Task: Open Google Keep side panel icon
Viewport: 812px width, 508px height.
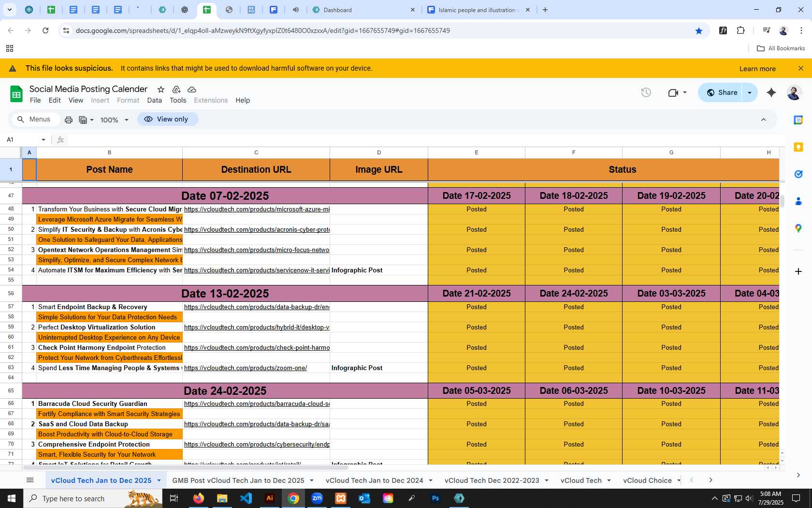Action: [798, 147]
